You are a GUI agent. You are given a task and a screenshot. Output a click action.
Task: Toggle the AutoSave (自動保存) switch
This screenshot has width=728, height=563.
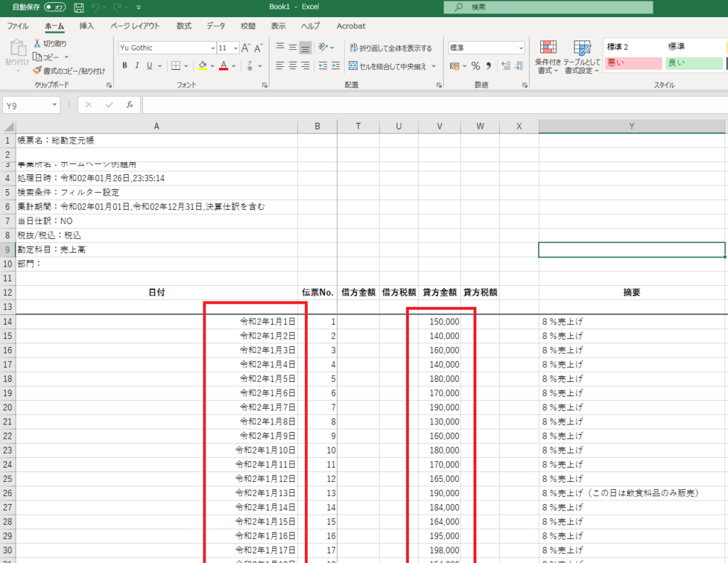pos(55,7)
